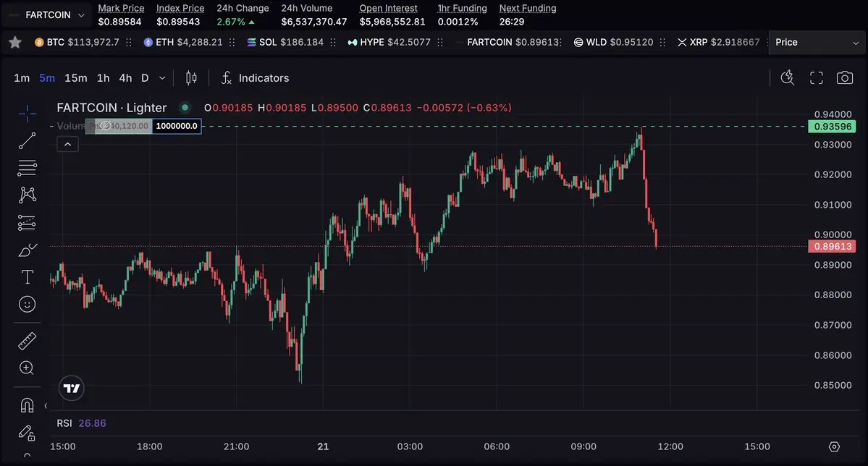Select SOL ticker in favorites bar

click(285, 42)
